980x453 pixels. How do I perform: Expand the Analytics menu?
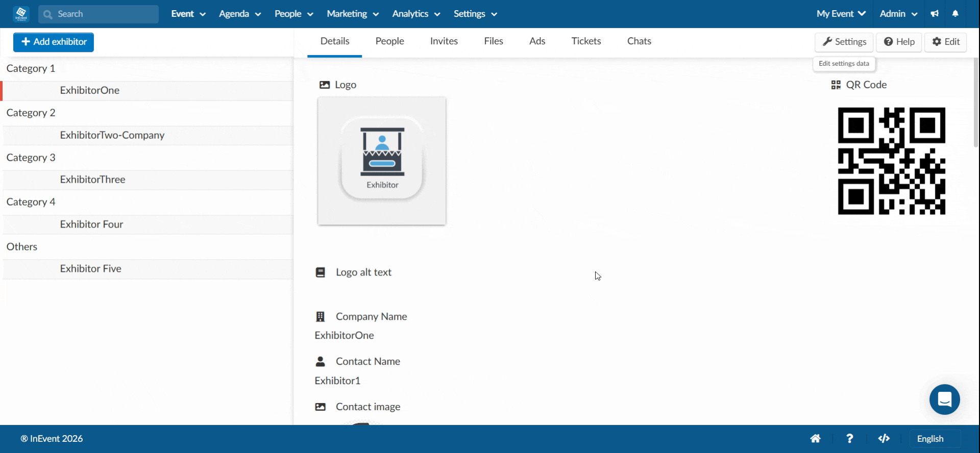point(416,14)
